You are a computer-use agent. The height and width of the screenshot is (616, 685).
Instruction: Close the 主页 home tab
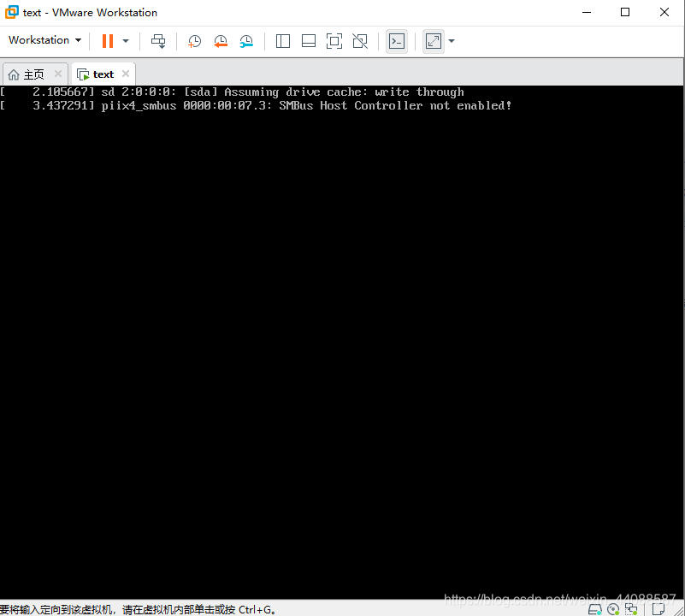pos(58,74)
